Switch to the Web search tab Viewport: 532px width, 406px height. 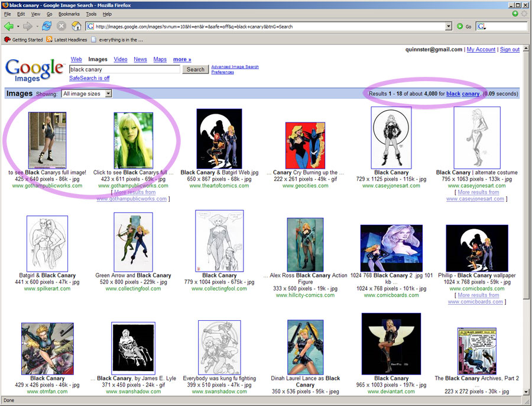pos(76,59)
